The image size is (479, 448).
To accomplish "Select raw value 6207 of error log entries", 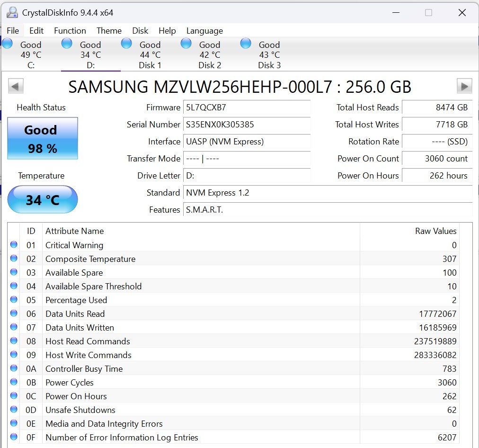I will click(x=447, y=438).
